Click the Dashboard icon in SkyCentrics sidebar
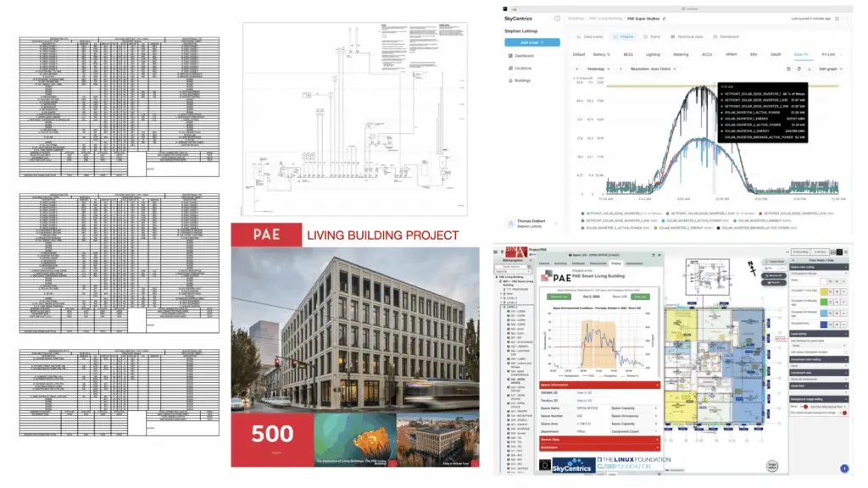Image resolution: width=868 pixels, height=488 pixels. pyautogui.click(x=509, y=55)
